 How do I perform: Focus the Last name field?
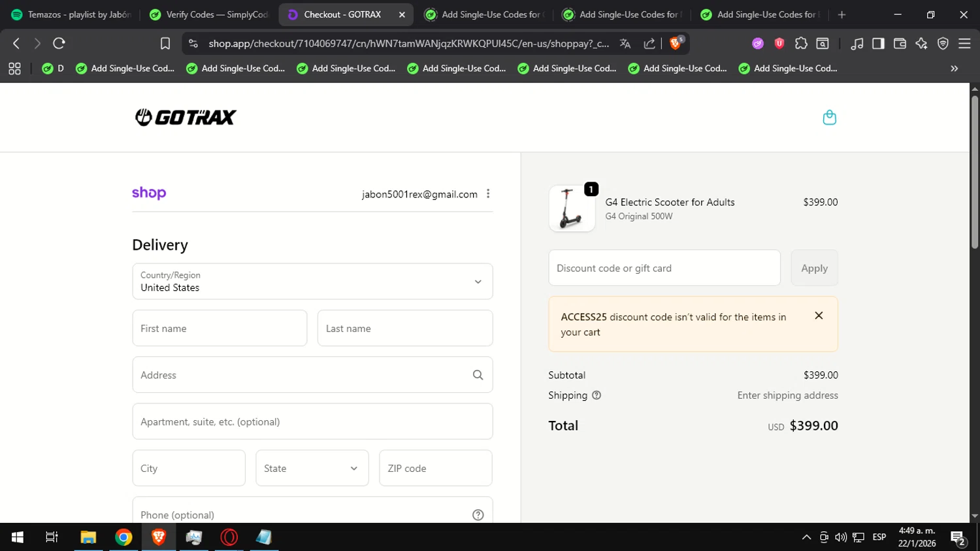pos(405,328)
